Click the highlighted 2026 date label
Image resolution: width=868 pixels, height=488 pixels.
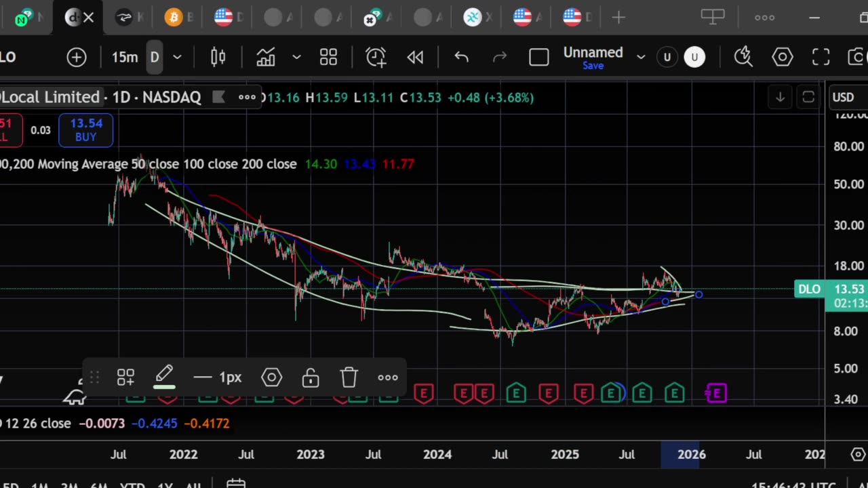pos(692,455)
